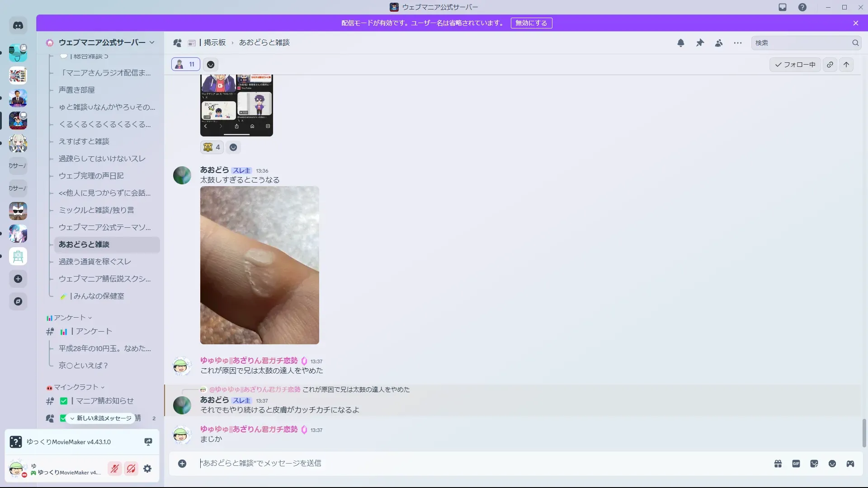The height and width of the screenshot is (488, 868).
Task: Toggle フォロー中 follow status
Action: click(x=795, y=65)
